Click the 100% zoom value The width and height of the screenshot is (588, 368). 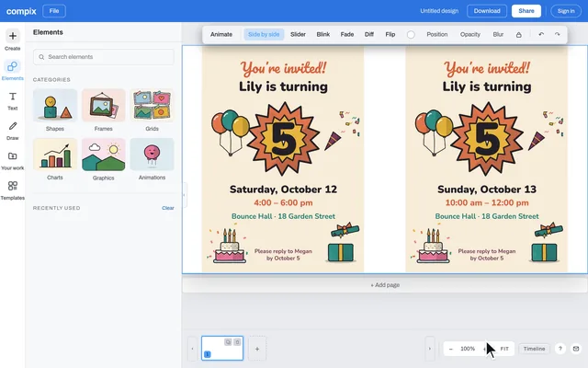pos(468,349)
